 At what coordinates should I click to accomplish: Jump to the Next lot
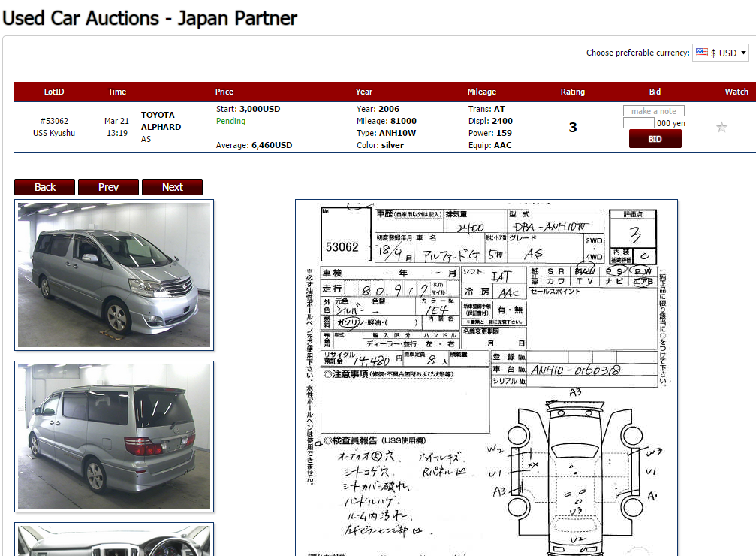click(172, 187)
